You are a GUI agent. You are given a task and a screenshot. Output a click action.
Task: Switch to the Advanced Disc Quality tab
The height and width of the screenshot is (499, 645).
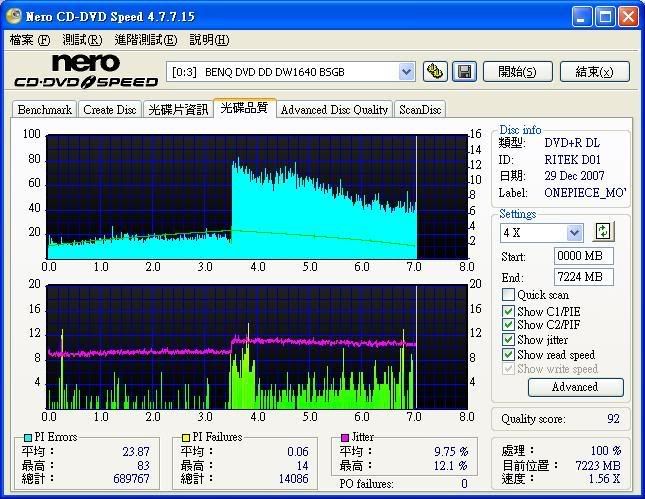click(x=334, y=109)
